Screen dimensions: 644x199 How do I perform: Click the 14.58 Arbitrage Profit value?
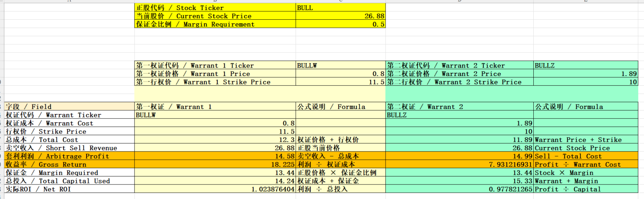[x=215, y=156]
